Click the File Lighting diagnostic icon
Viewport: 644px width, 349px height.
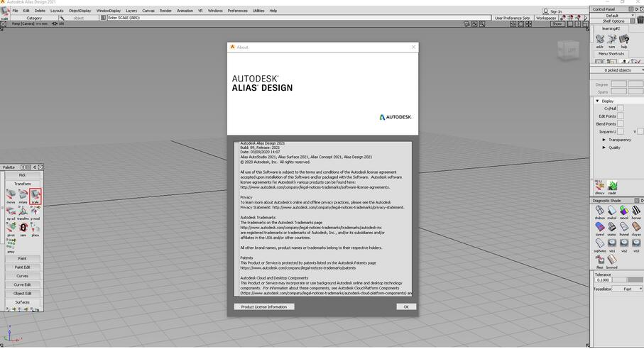(600, 261)
